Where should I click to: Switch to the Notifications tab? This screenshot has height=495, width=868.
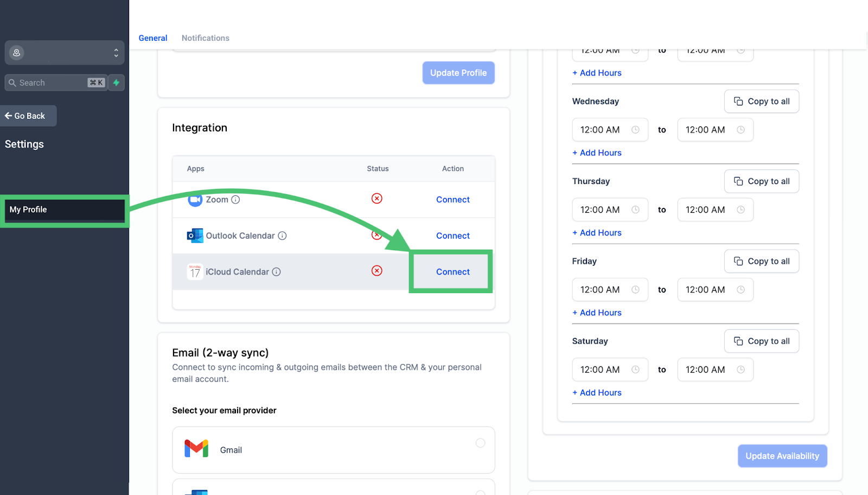click(x=206, y=38)
